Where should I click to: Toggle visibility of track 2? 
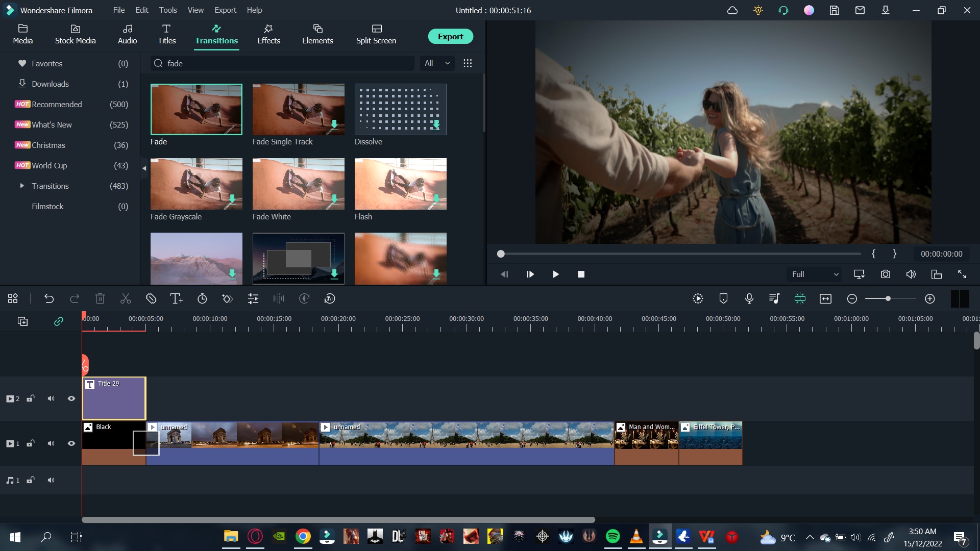[71, 397]
